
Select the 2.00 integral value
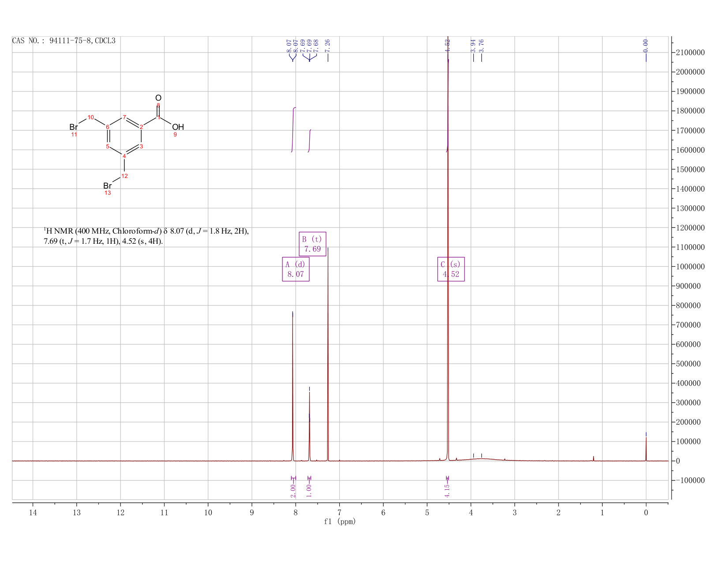[293, 491]
